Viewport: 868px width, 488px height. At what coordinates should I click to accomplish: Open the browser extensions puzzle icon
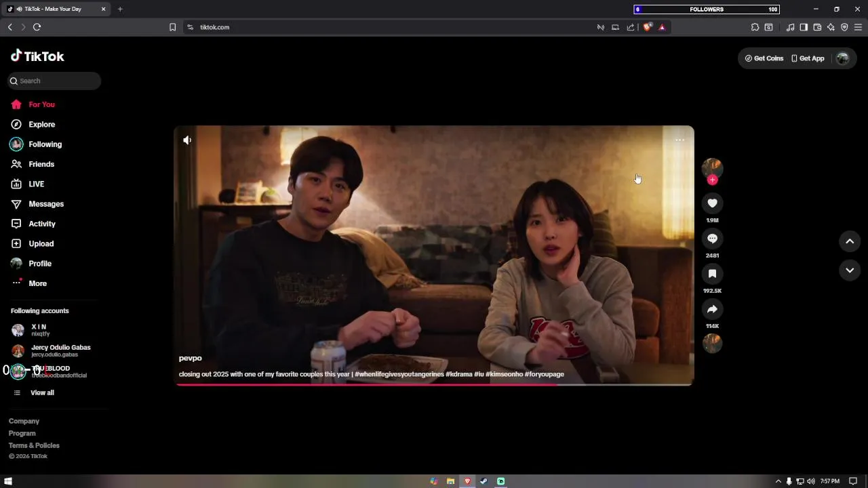(755, 27)
